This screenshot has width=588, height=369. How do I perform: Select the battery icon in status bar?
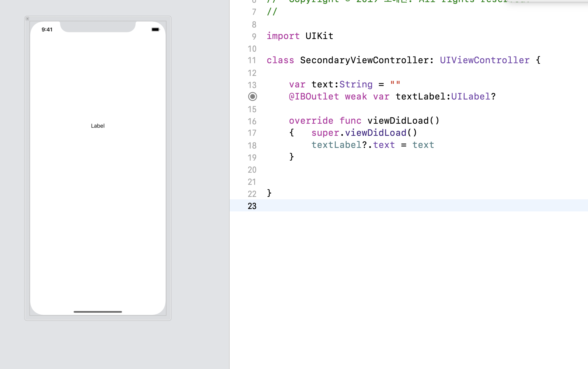[155, 29]
